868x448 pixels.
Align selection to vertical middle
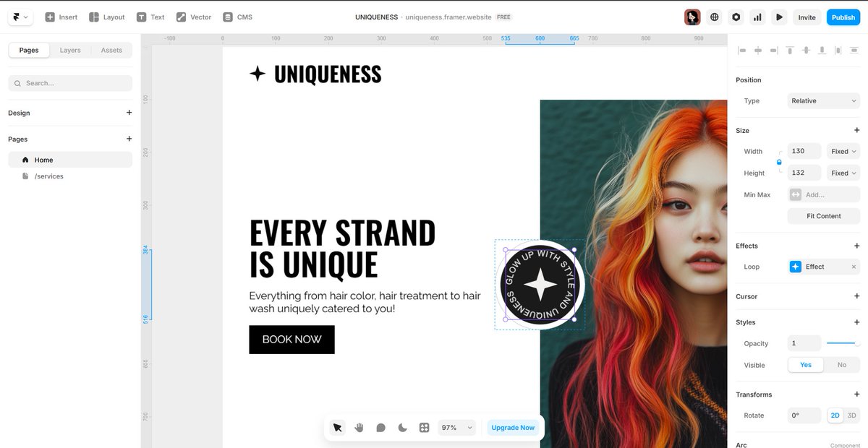(806, 51)
